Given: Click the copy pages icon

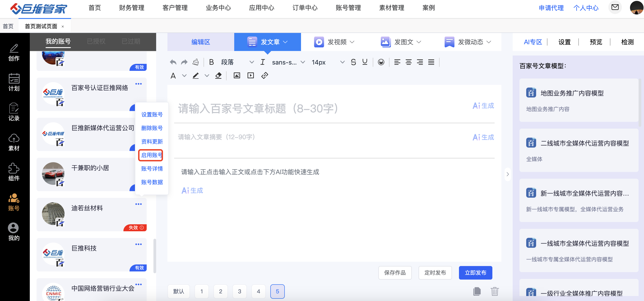Looking at the screenshot, I should pos(477,291).
